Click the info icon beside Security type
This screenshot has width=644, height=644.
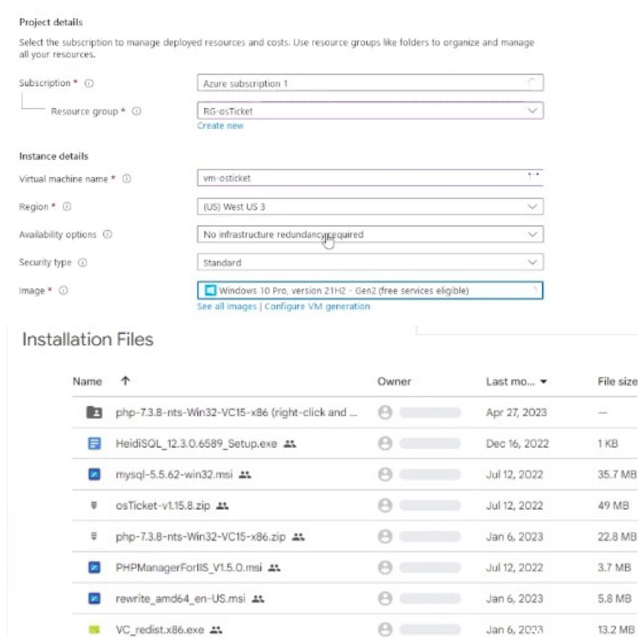tap(82, 263)
